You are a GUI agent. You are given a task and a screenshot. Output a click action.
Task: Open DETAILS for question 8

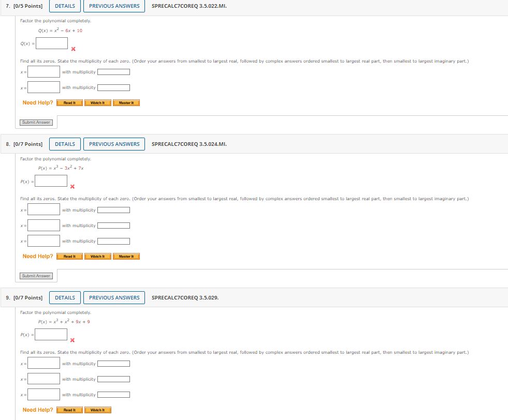(64, 144)
